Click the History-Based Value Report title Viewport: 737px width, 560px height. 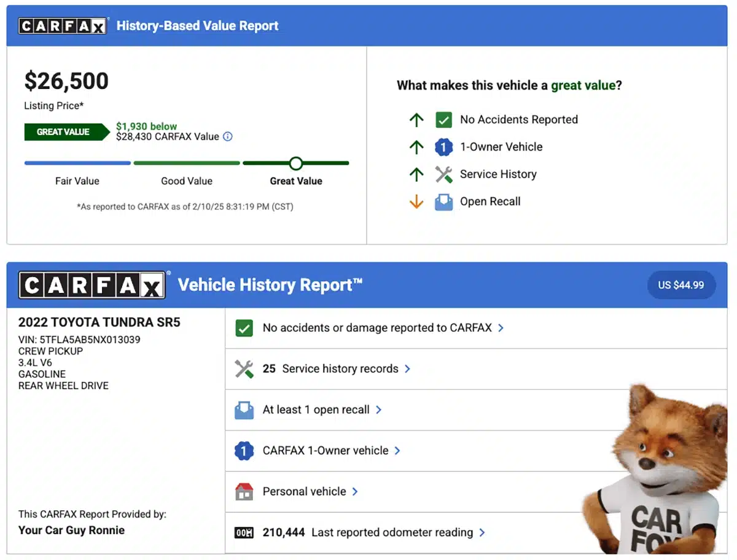197,26
